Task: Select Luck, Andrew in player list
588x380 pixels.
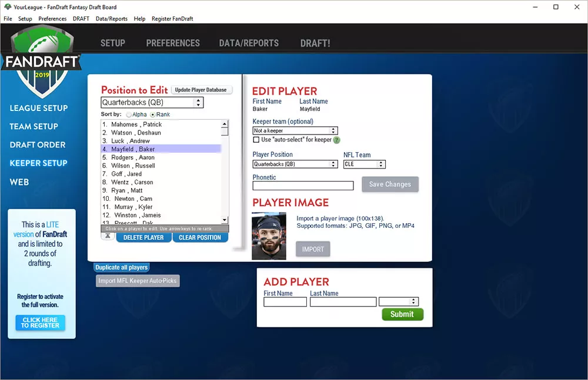Action: (161, 141)
